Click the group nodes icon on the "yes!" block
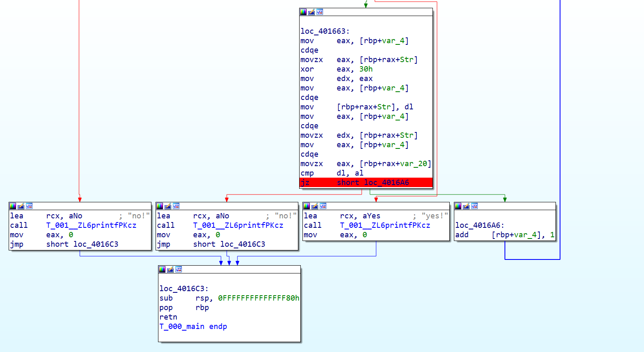Screen dimensions: 644x352 pos(323,206)
